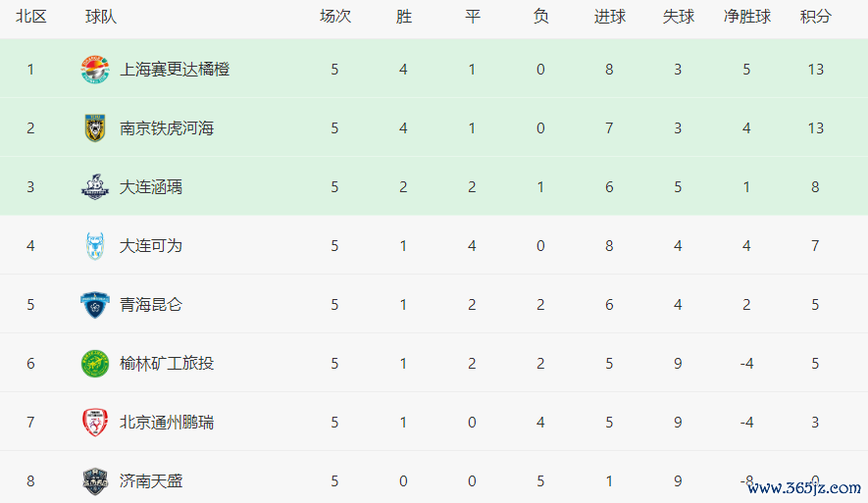
Task: Click the 北区 header label
Action: click(30, 17)
